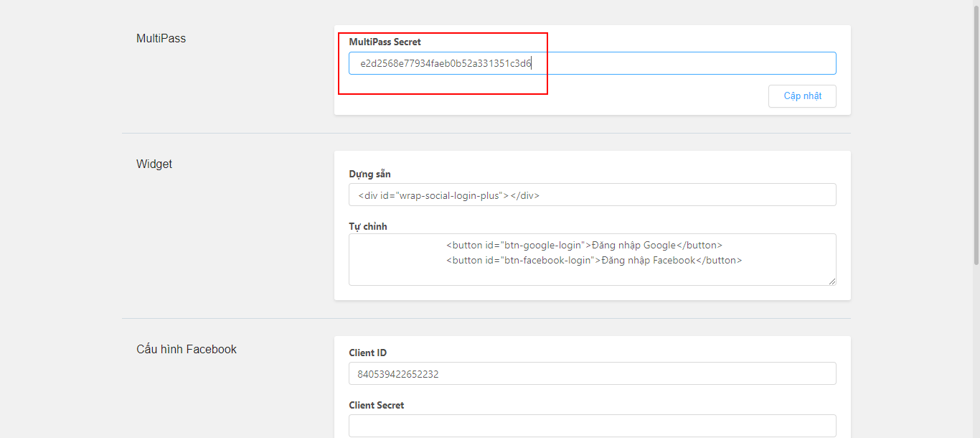Click the MultiPass section heading
The image size is (980, 438).
pyautogui.click(x=161, y=39)
